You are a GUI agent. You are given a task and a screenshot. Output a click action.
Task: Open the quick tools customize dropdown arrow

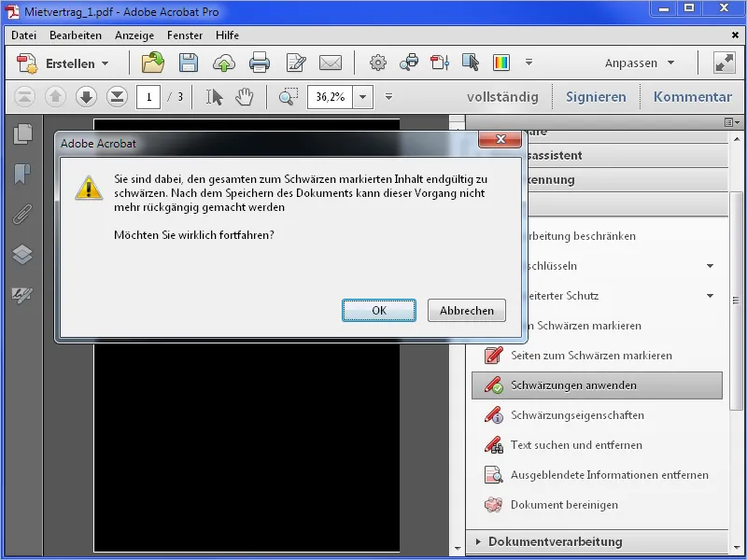coord(529,62)
